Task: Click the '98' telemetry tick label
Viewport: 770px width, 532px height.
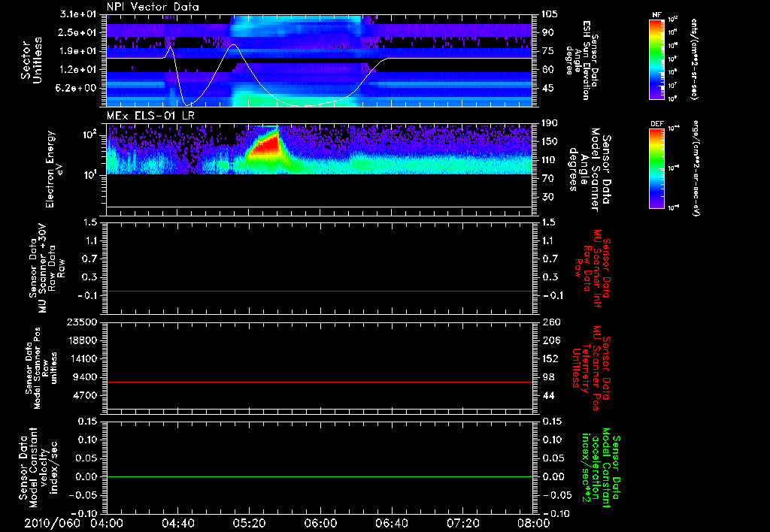Action: (547, 377)
